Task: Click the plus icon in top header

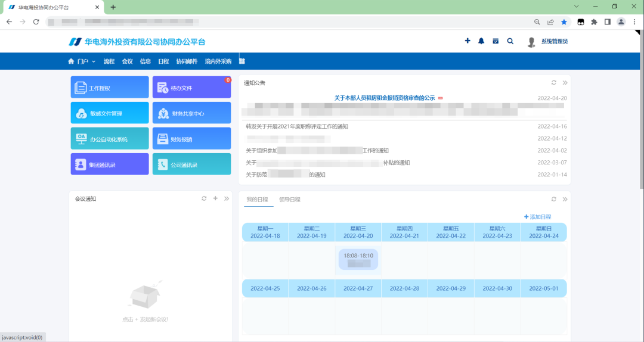Action: click(467, 41)
